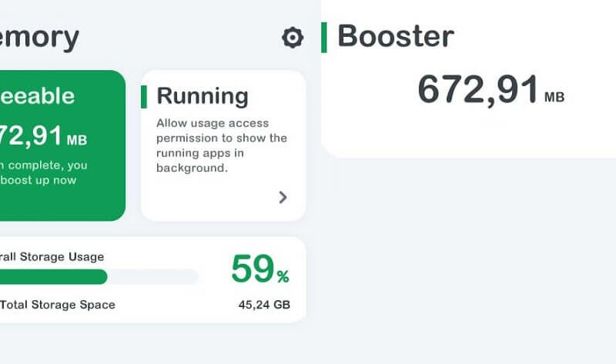Click the green accent bar beside Running

pos(144,97)
